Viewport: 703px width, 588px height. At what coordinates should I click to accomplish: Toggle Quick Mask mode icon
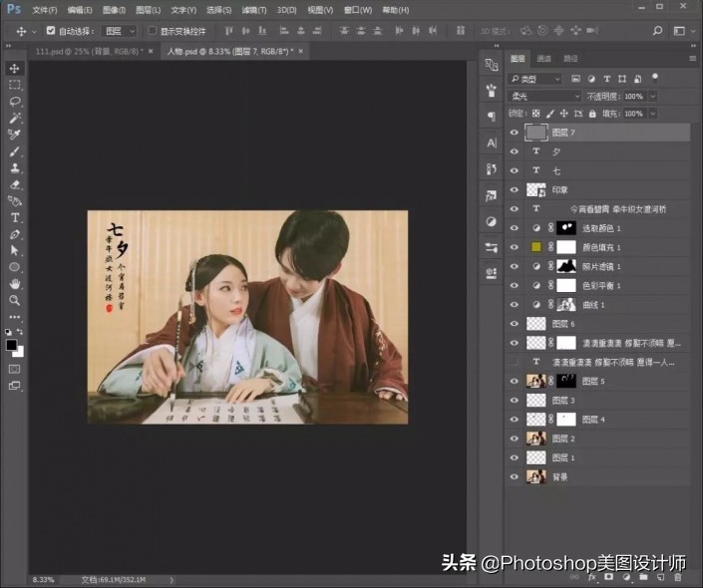tap(14, 369)
